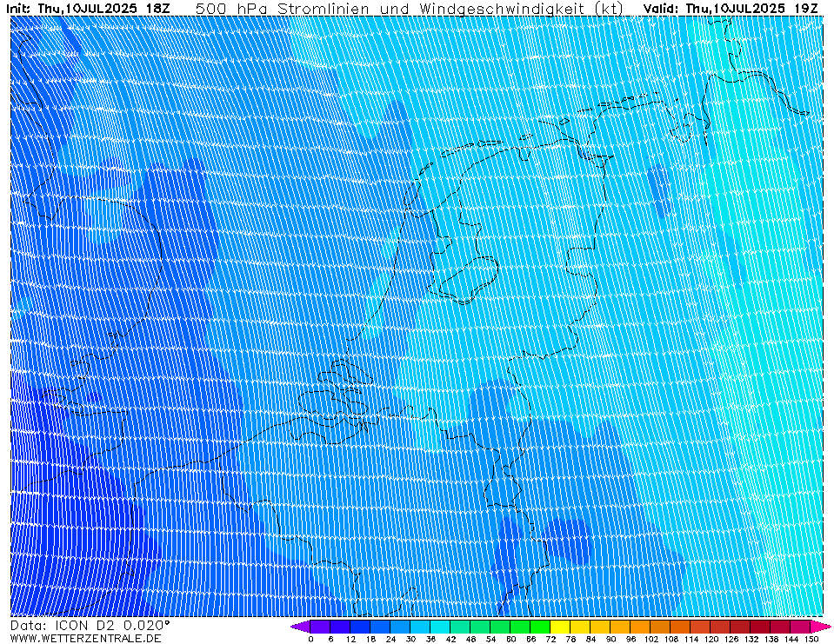834x644 pixels.
Task: Select the 48–54 kt green swatch
Action: tap(480, 627)
